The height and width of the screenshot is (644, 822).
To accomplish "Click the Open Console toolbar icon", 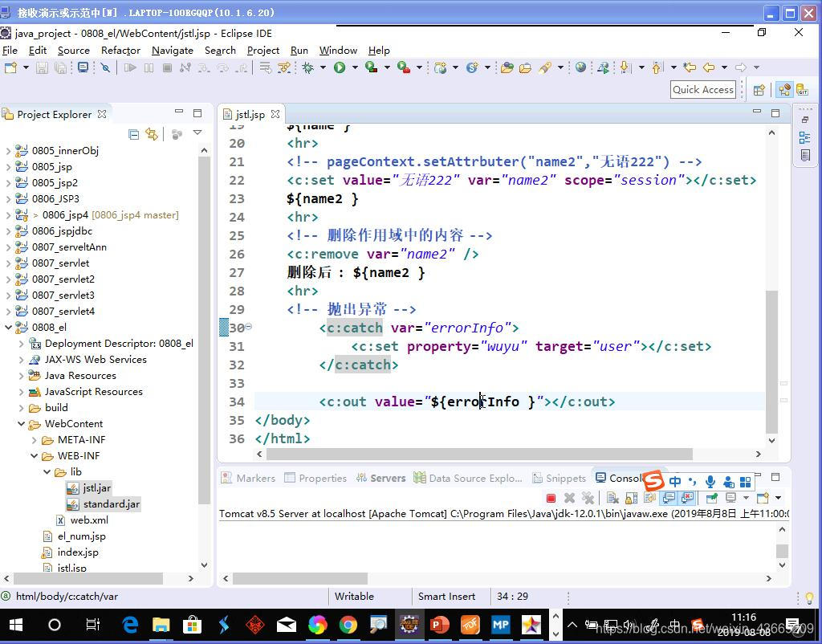I will tap(763, 498).
